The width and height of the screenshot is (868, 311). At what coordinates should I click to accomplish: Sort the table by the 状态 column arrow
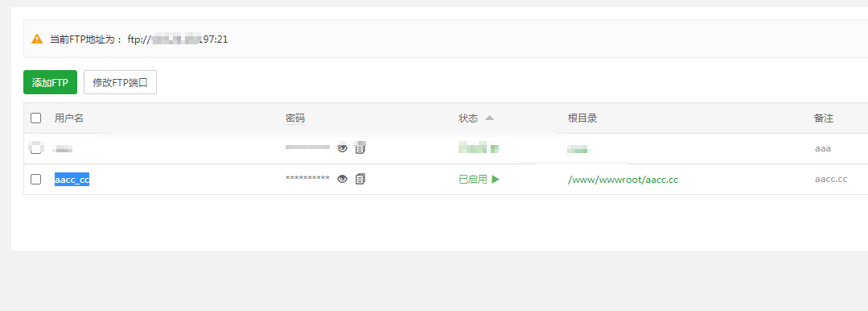point(489,118)
